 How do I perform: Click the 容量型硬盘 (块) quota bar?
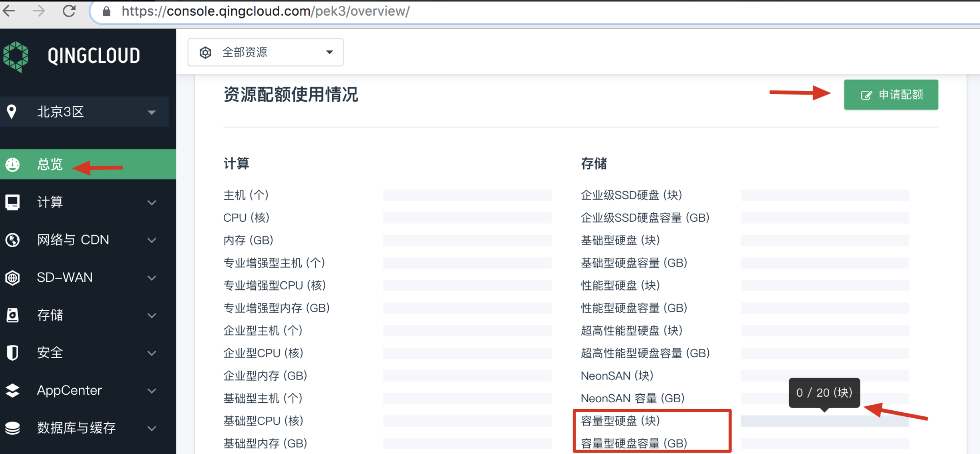coord(825,421)
